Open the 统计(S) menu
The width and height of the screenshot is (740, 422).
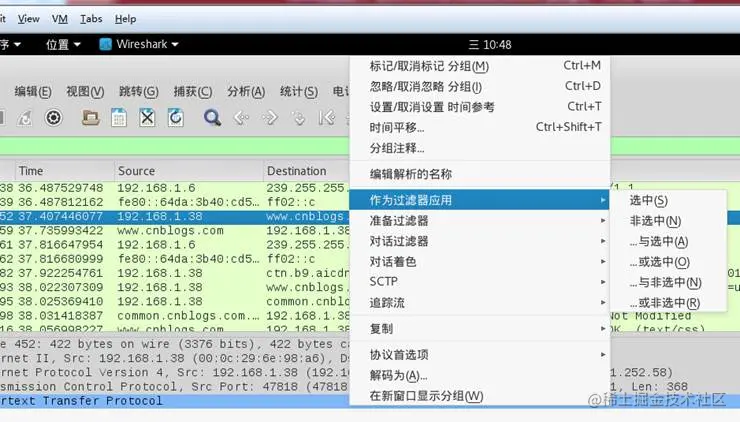pos(299,91)
